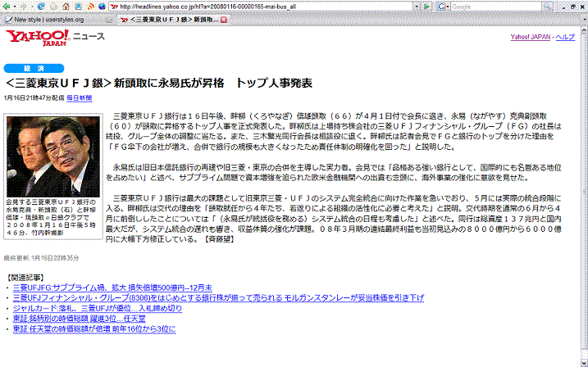Click the search magnifier button
This screenshot has height=367, width=588.
548,7
